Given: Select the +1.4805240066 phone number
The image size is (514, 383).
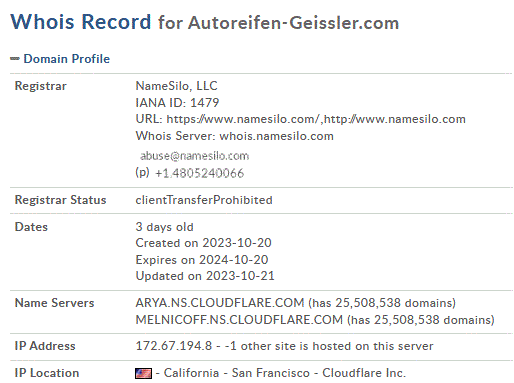Looking at the screenshot, I should 199,173.
